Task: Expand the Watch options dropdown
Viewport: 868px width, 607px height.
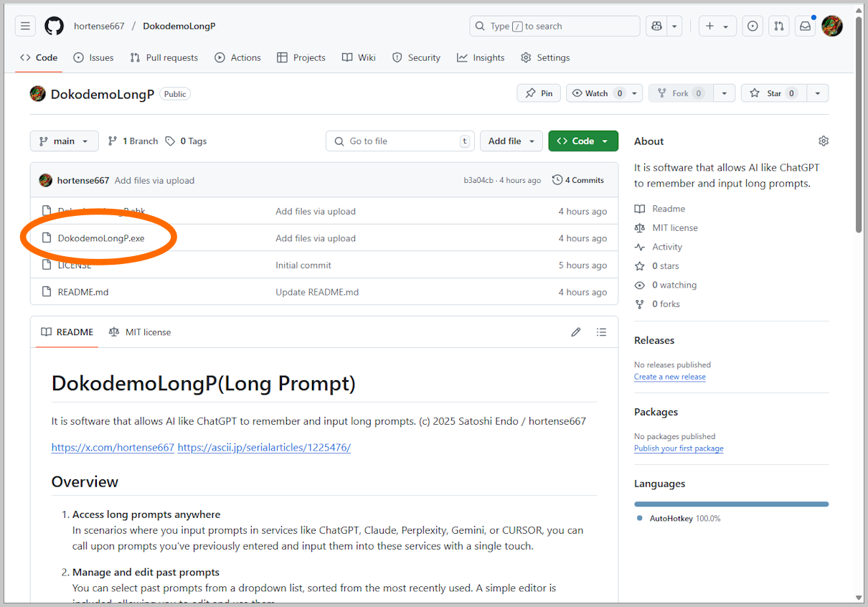Action: click(635, 93)
